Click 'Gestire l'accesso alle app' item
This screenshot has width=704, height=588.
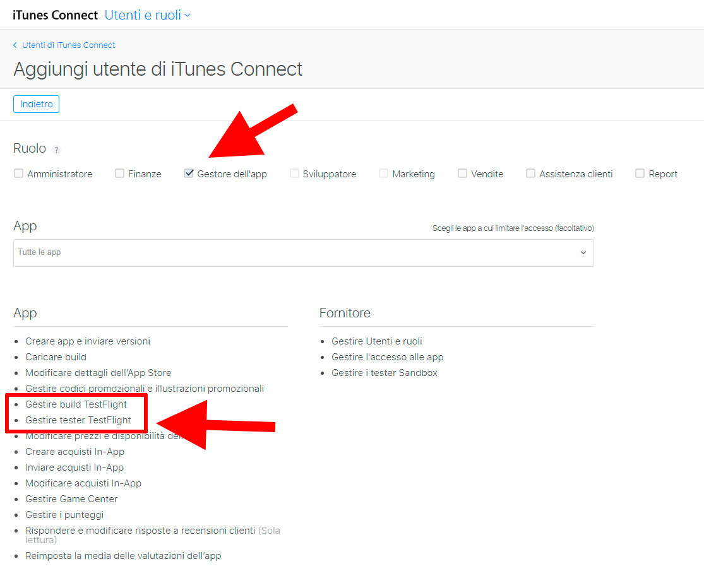[x=388, y=357]
